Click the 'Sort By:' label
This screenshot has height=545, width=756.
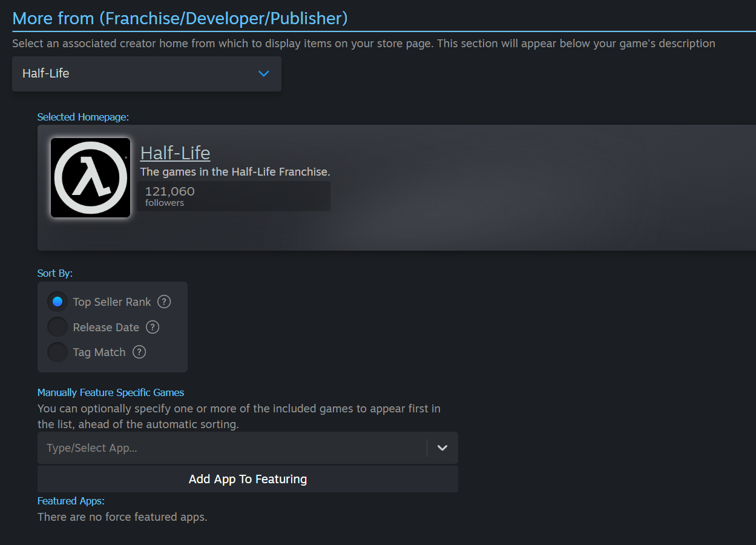[x=55, y=273]
